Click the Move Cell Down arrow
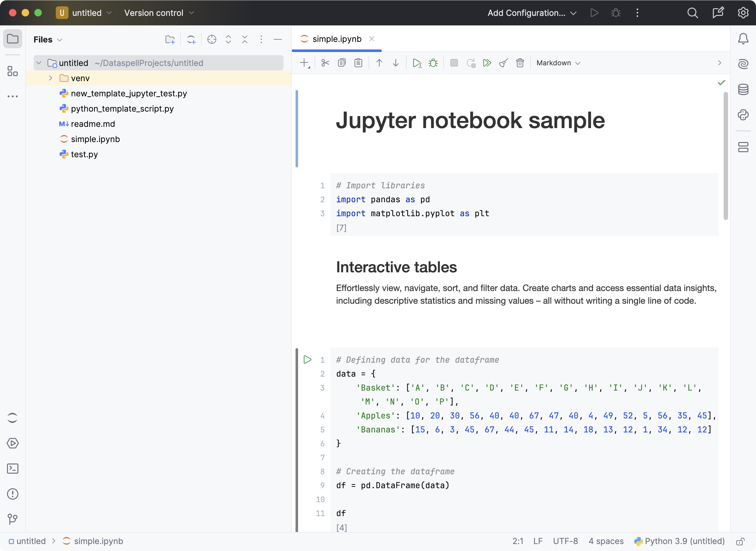Screen dimensions: 756x551 point(396,63)
